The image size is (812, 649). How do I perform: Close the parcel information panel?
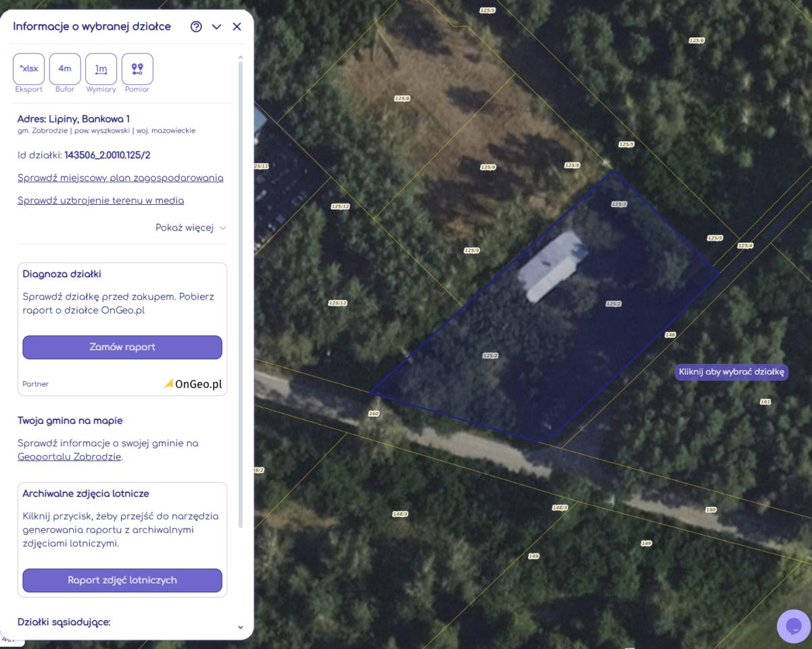pos(237,27)
